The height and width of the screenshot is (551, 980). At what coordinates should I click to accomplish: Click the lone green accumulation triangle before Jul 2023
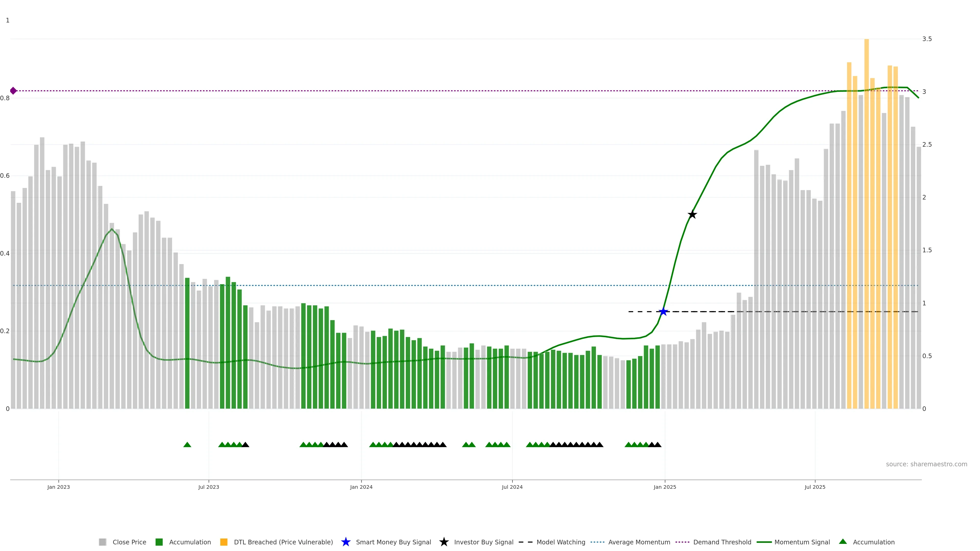click(187, 445)
